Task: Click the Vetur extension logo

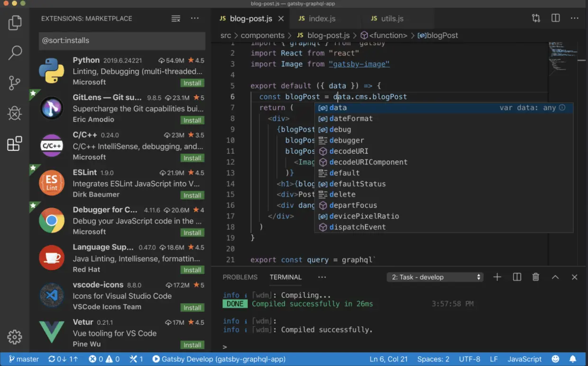Action: pos(52,332)
